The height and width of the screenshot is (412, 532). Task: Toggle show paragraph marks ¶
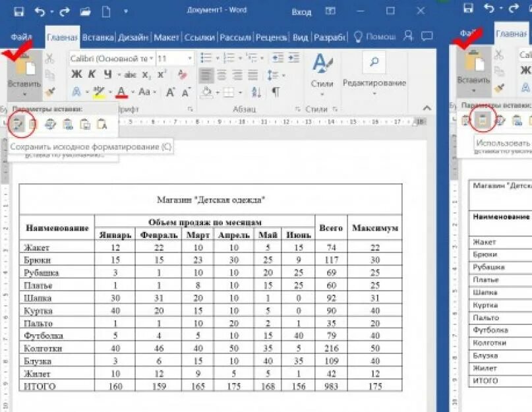(276, 92)
